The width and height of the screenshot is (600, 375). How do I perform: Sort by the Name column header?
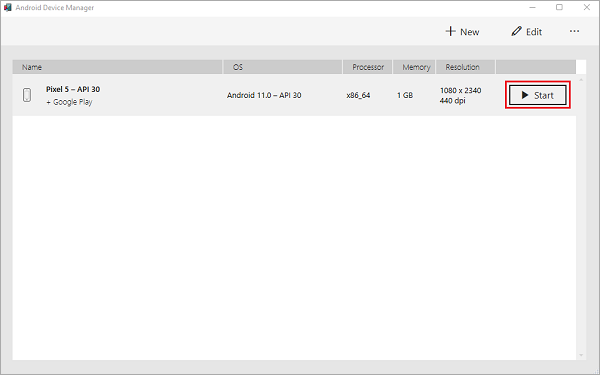point(117,67)
